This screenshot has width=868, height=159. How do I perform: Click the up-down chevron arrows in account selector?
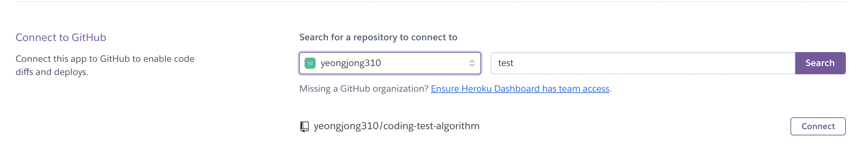pyautogui.click(x=472, y=63)
